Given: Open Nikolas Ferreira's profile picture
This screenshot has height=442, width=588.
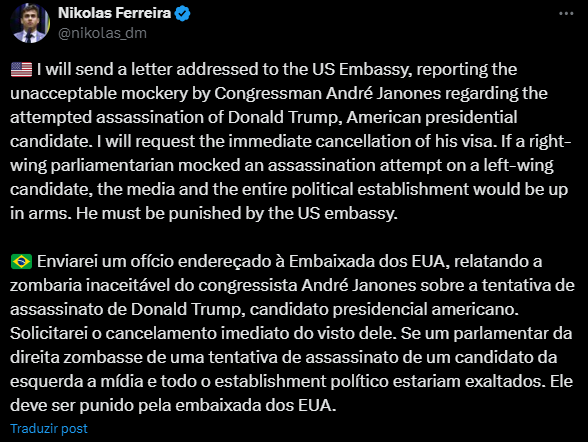Looking at the screenshot, I should tap(30, 23).
